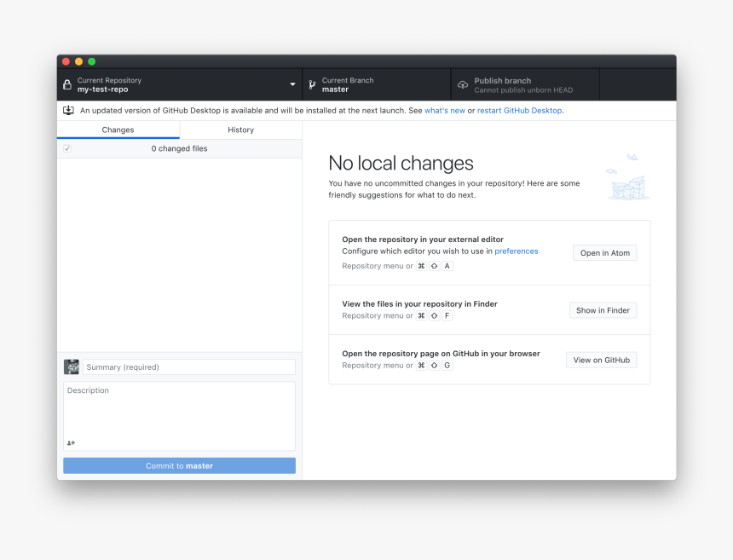Click the 'Cannot publish unborn HEAD' text
Viewport: 733px width, 560px height.
click(523, 89)
